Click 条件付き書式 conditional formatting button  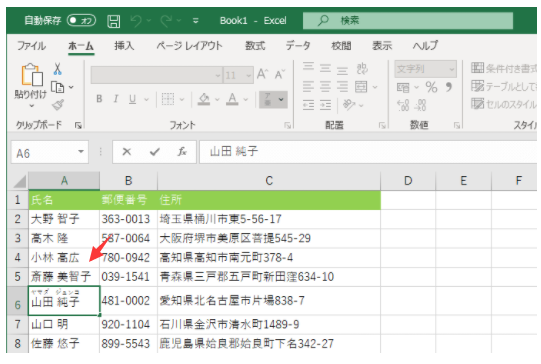[x=504, y=68]
